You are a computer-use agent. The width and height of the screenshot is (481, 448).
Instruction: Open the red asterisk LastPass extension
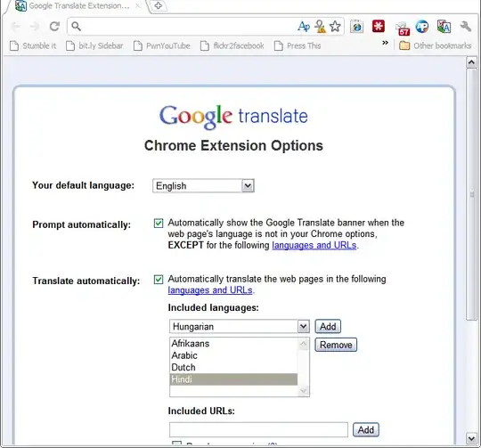coord(379,27)
